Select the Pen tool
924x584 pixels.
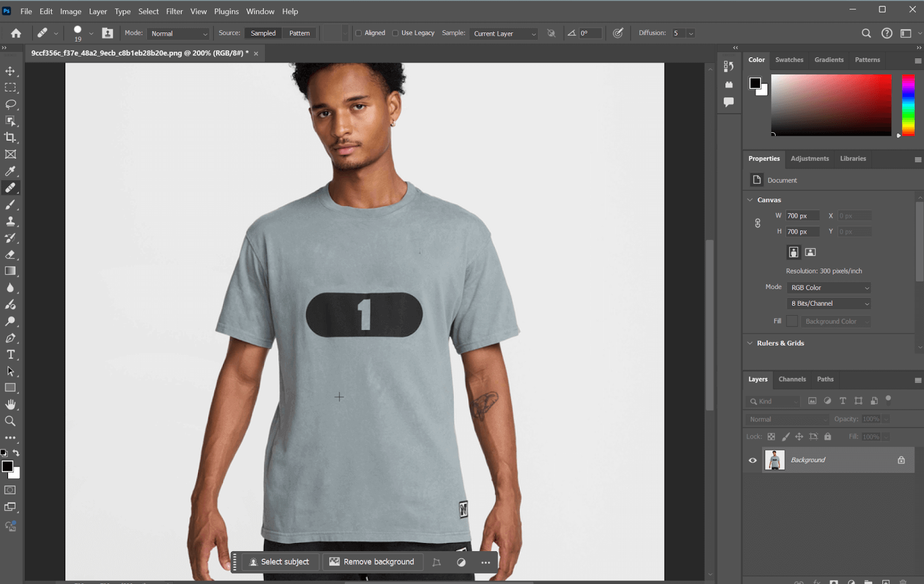coord(10,338)
